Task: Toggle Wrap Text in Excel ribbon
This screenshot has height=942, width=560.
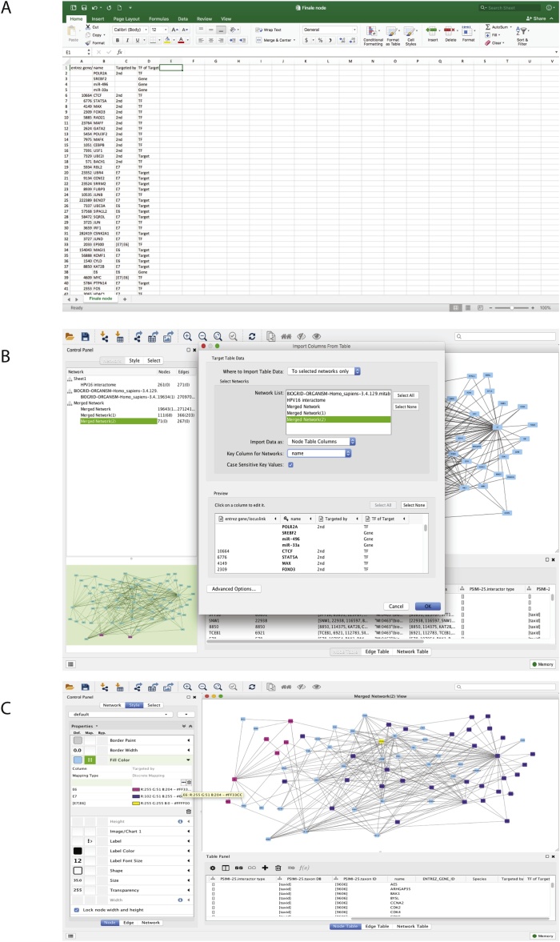Action: tap(270, 30)
